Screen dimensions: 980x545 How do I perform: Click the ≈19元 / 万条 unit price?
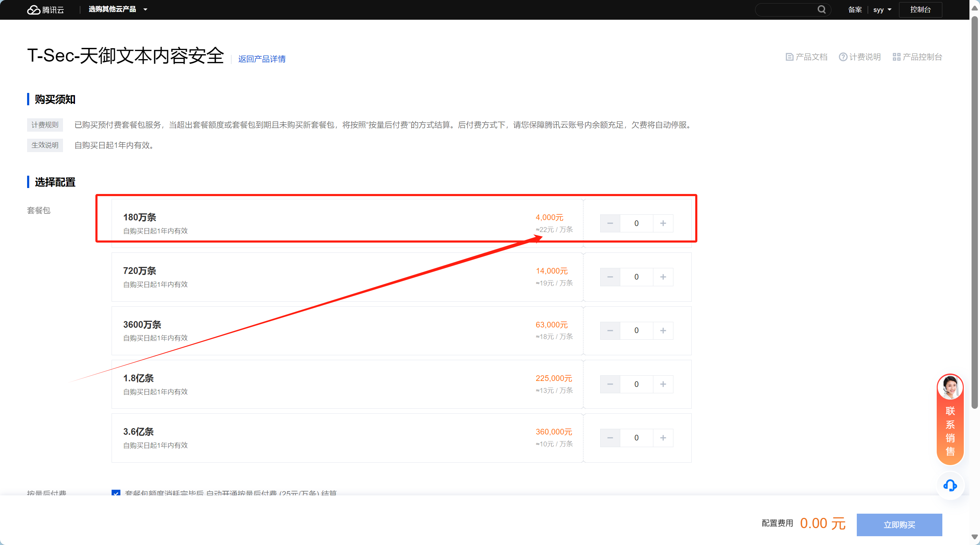554,283
